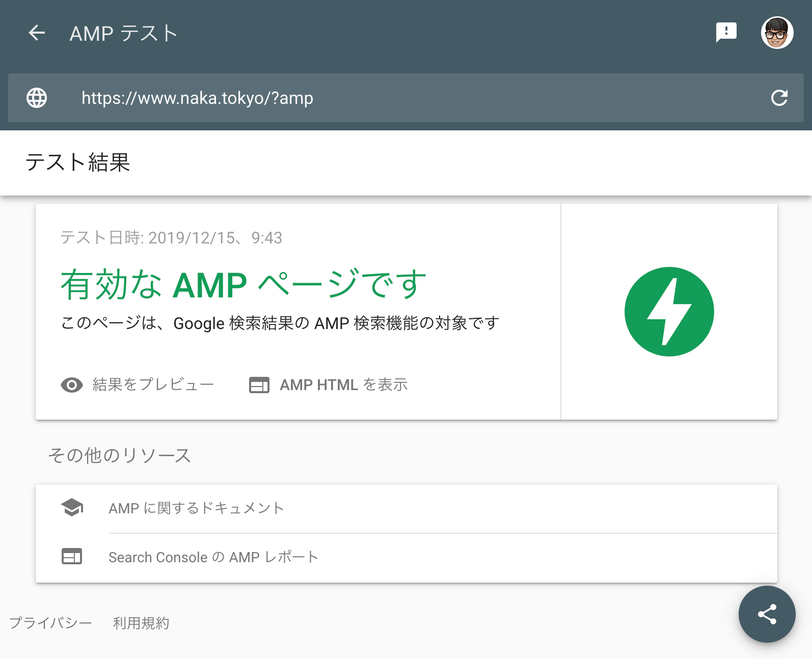The image size is (812, 659).
Task: Open the feedback icon in header
Action: [x=726, y=33]
